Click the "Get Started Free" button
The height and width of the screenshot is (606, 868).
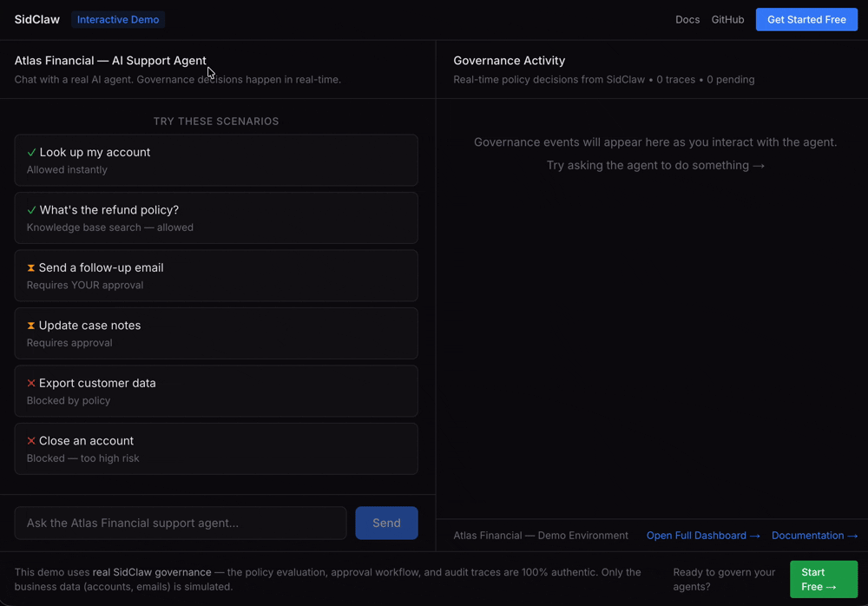click(806, 19)
